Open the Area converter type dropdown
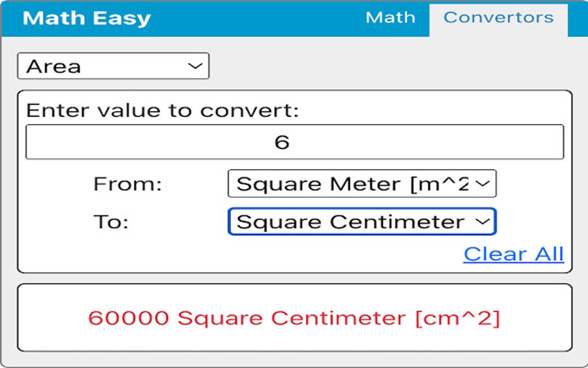This screenshot has width=588, height=368. click(112, 65)
